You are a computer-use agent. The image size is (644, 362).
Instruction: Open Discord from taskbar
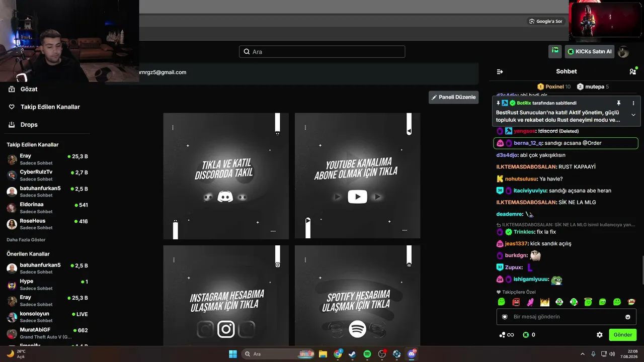coord(412,354)
